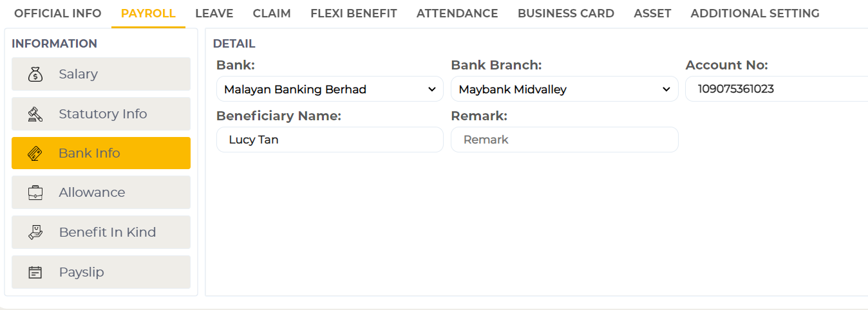Switch to the Official Info tab
This screenshot has height=310, width=868.
tap(58, 14)
